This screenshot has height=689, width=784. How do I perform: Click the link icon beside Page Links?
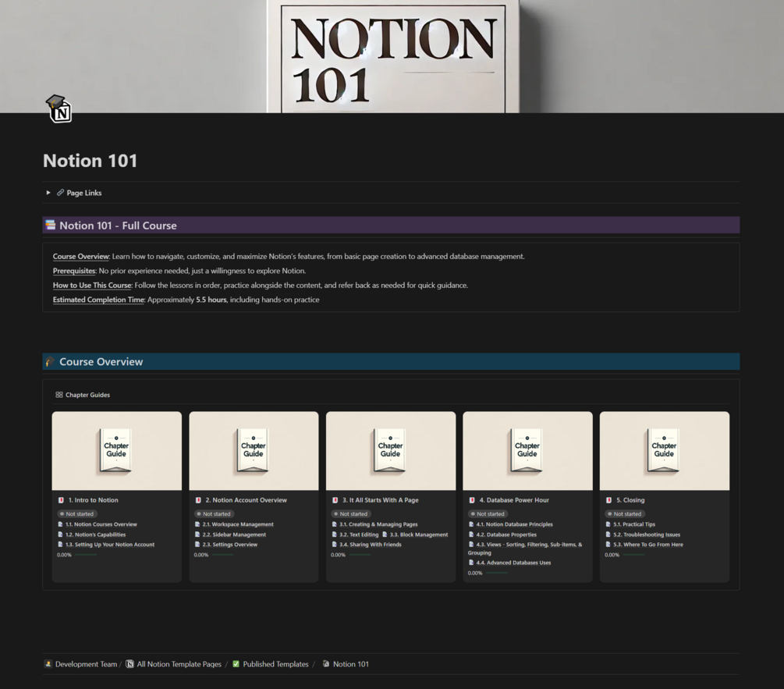pyautogui.click(x=59, y=193)
